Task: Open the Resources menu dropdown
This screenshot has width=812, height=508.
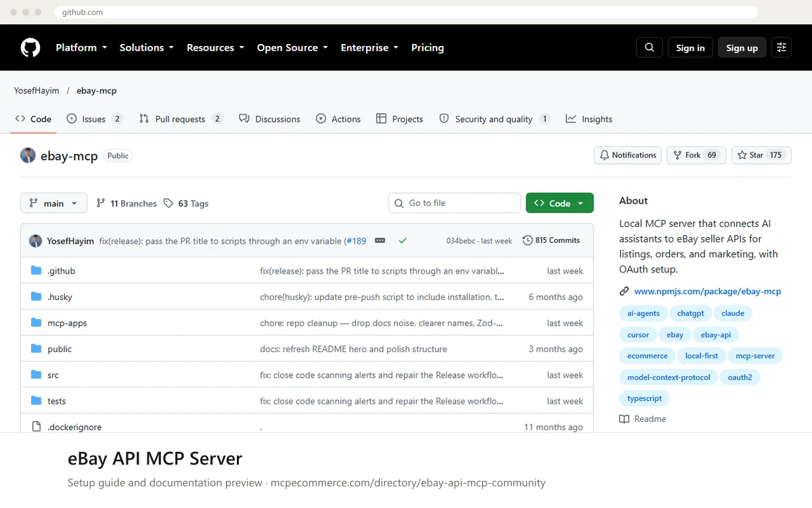Action: pyautogui.click(x=216, y=47)
